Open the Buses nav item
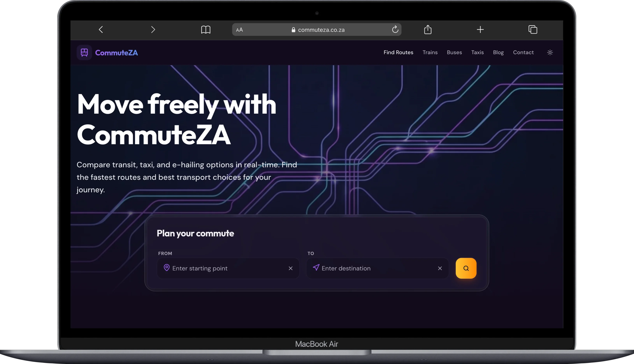 tap(454, 52)
